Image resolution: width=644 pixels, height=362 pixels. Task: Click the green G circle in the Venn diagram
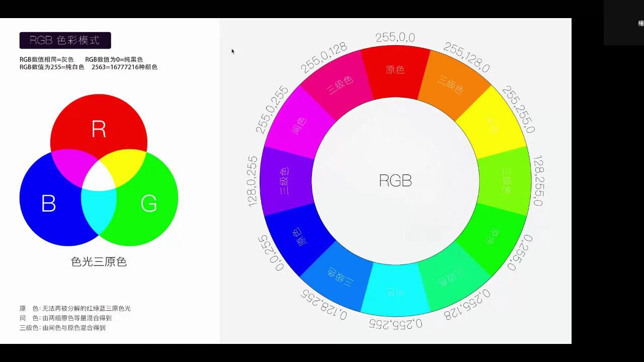coord(150,204)
